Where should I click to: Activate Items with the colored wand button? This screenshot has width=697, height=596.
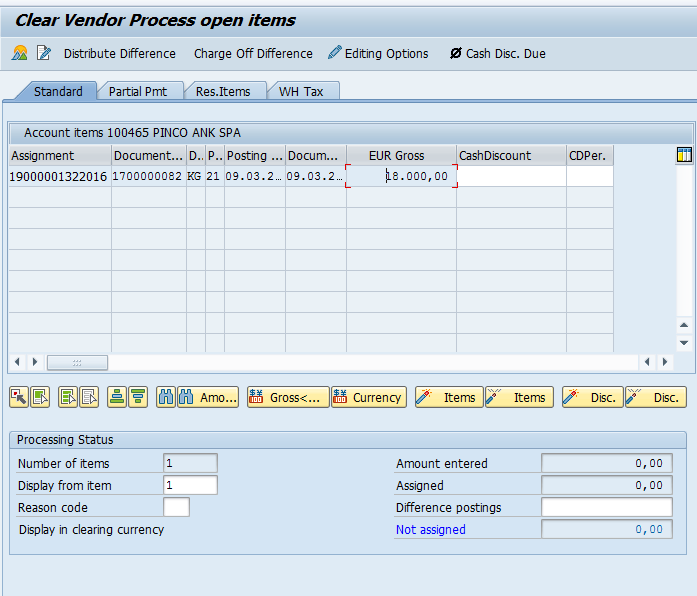[x=449, y=397]
